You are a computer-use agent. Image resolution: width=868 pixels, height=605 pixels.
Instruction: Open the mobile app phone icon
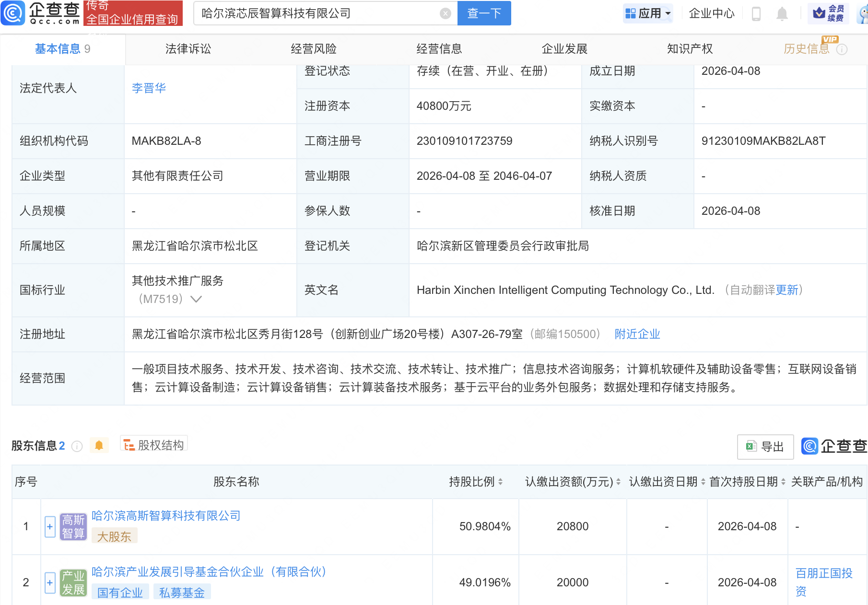click(x=756, y=14)
